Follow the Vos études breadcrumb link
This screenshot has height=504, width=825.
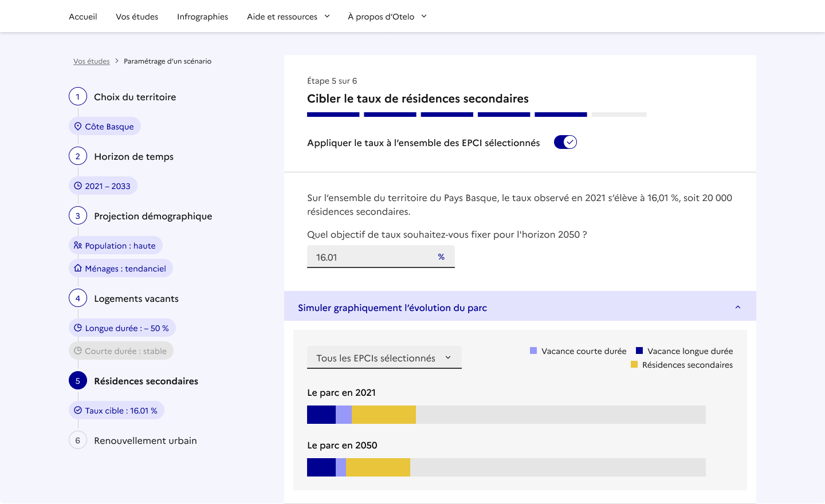92,61
